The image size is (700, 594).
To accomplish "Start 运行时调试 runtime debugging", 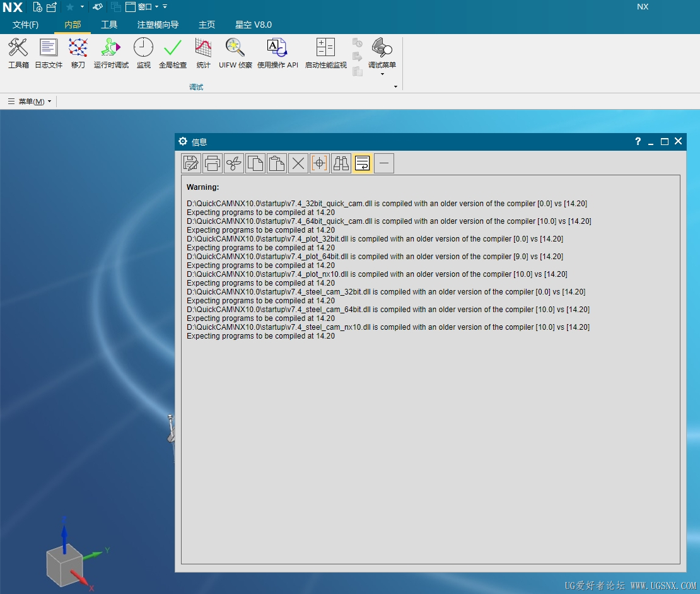I will [x=111, y=54].
